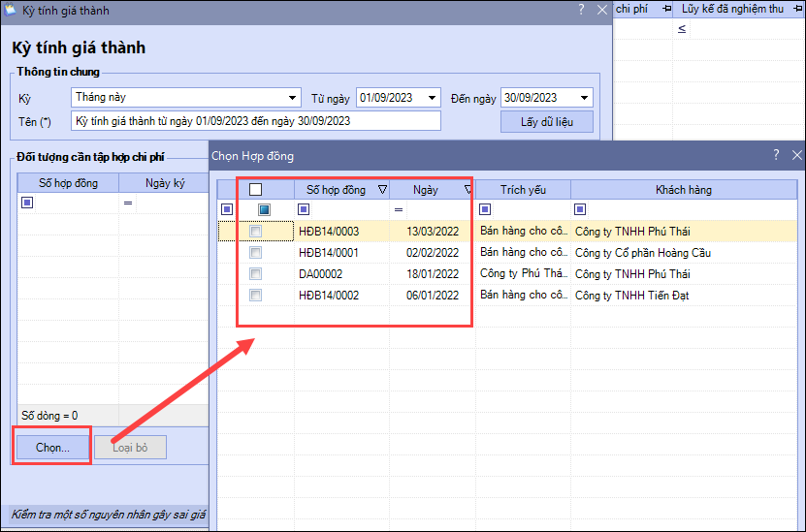Click filter icon under Số hợp đồng column in Chọn Hợp đồng
Screen dimensions: 806x532
304,209
